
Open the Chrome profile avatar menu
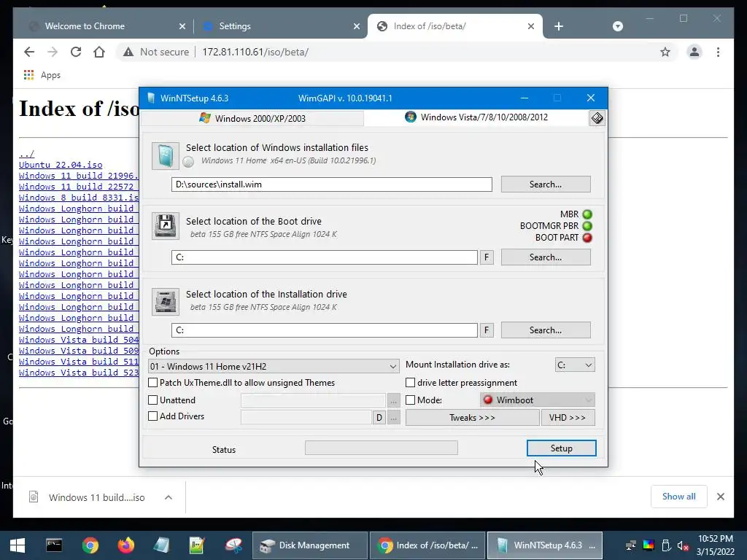pos(694,52)
